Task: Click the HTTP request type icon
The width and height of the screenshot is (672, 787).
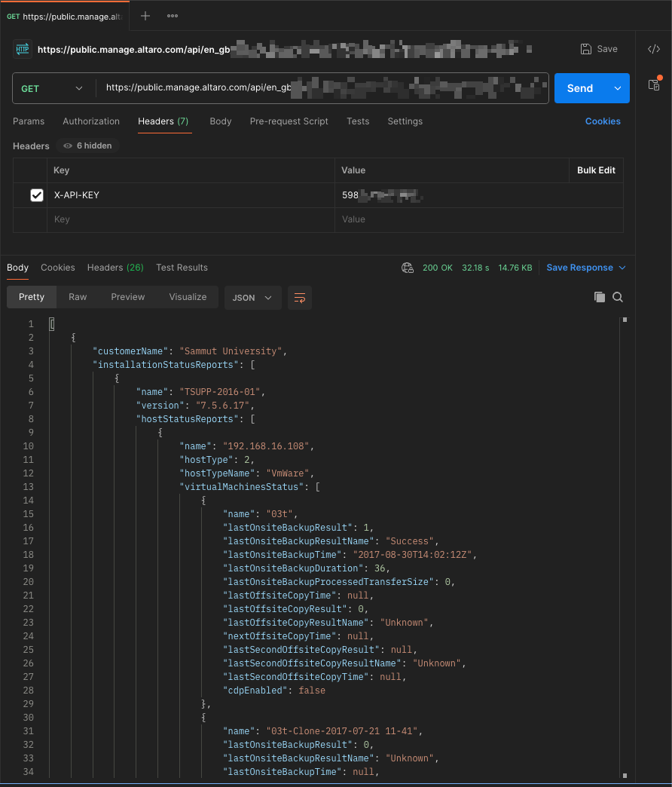Action: coord(23,49)
